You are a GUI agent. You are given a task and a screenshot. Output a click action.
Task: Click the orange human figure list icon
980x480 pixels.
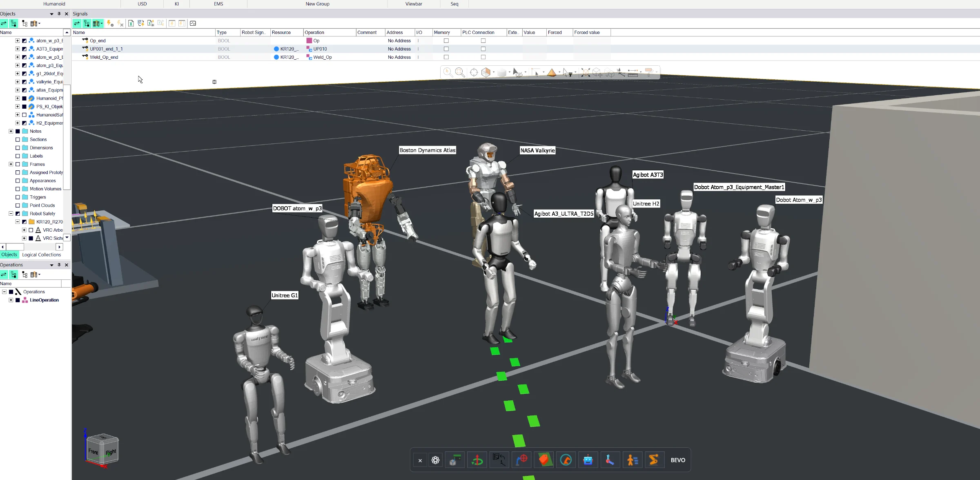click(632, 460)
